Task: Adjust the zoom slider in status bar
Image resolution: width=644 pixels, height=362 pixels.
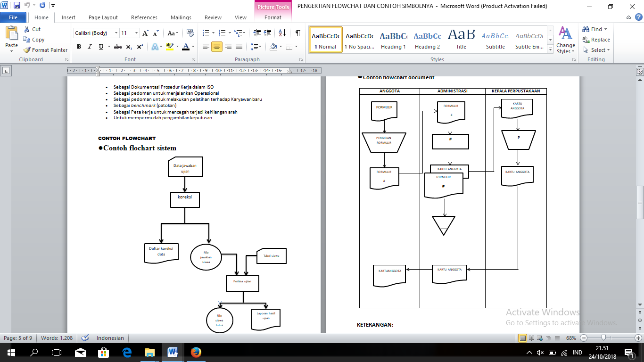Action: [605, 338]
